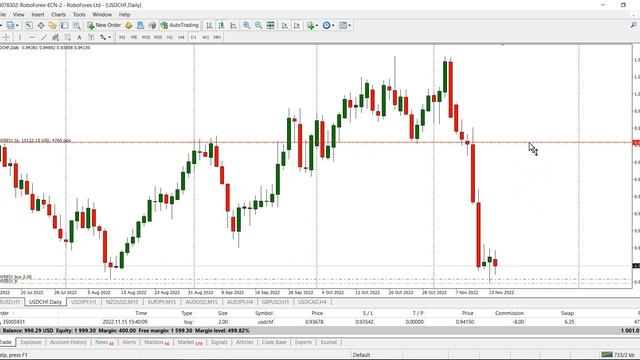Viewport: 640px width, 360px height.
Task: Zoom in on the chart
Action: pyautogui.click(x=247, y=25)
